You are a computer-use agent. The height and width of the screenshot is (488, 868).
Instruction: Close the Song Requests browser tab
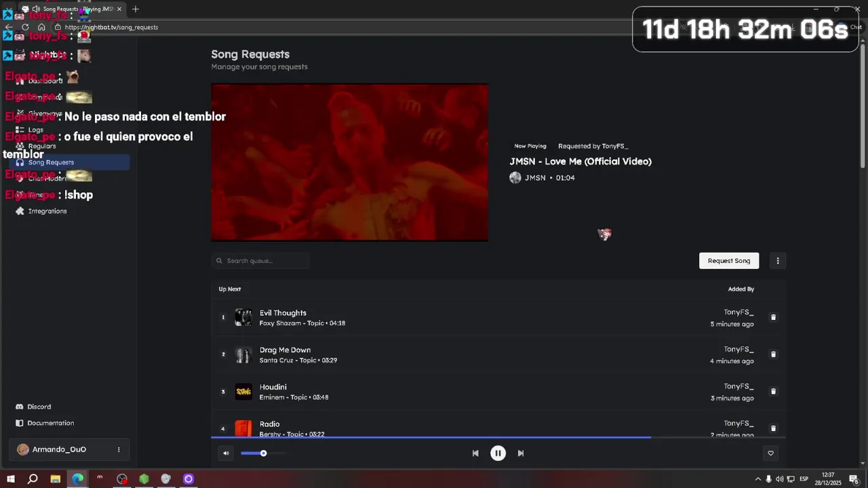[119, 9]
